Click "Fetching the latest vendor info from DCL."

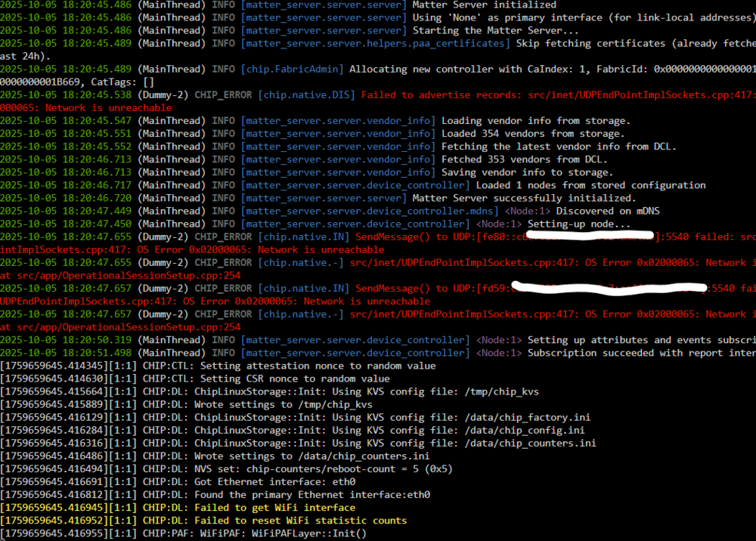559,147
